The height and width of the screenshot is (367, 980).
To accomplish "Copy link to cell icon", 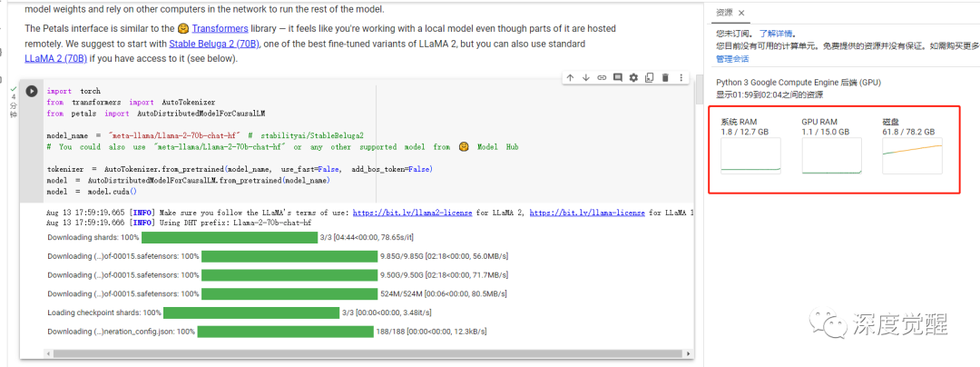I will [602, 77].
